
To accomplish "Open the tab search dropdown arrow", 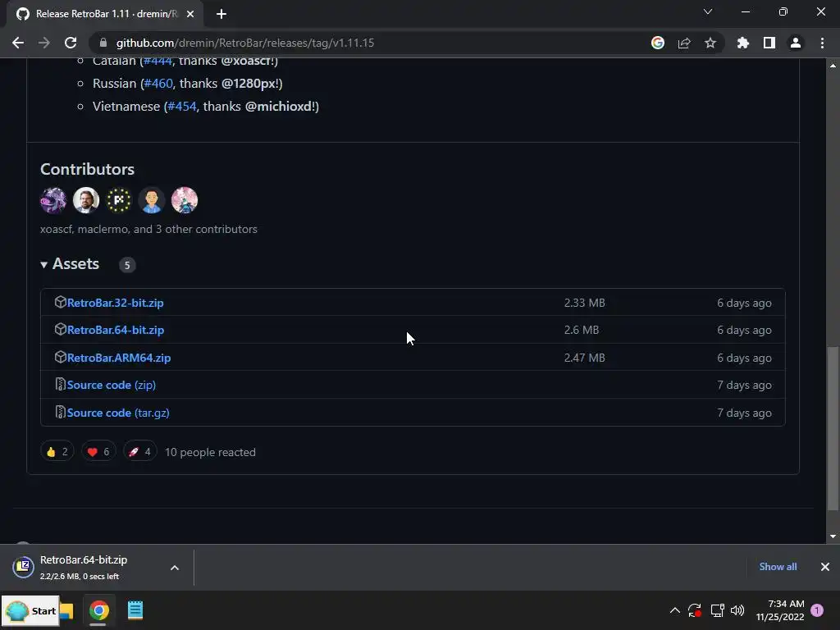I will (708, 11).
